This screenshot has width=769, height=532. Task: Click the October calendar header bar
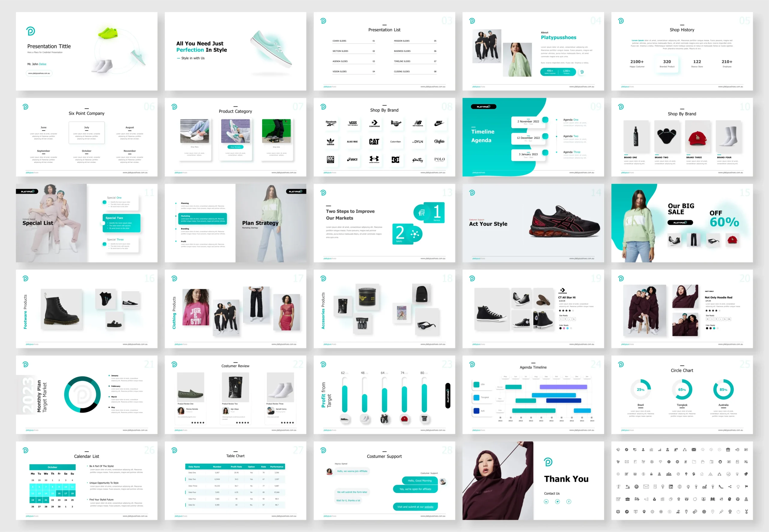(52, 467)
